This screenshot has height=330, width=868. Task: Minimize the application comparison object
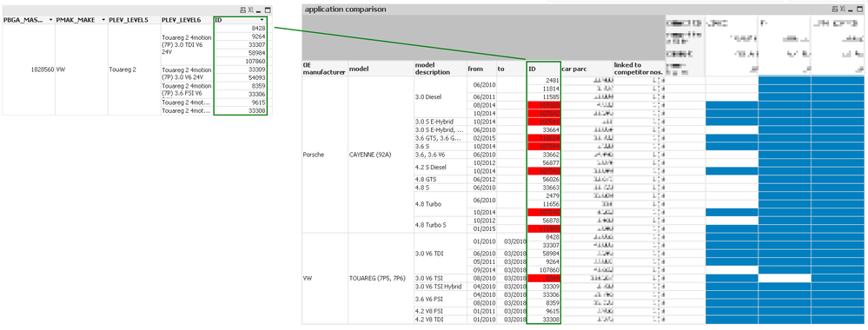pos(851,10)
